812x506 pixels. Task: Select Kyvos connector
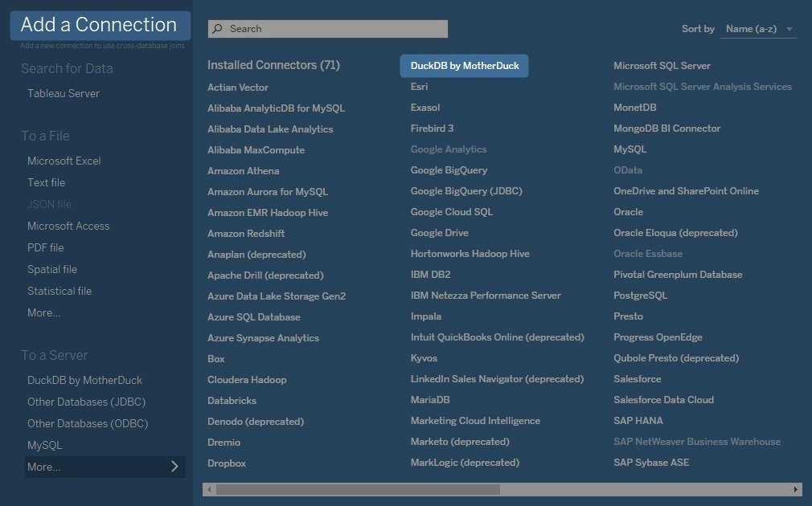click(x=424, y=358)
